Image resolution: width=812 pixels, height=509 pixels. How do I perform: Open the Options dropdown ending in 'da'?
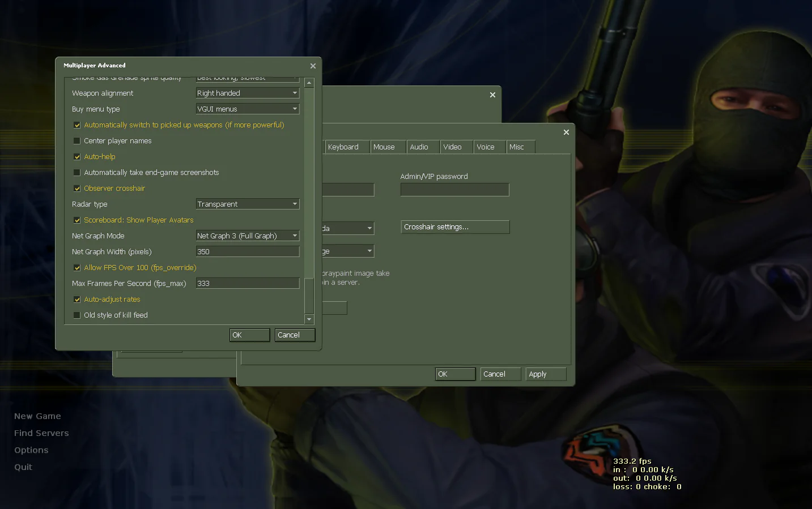click(x=348, y=228)
